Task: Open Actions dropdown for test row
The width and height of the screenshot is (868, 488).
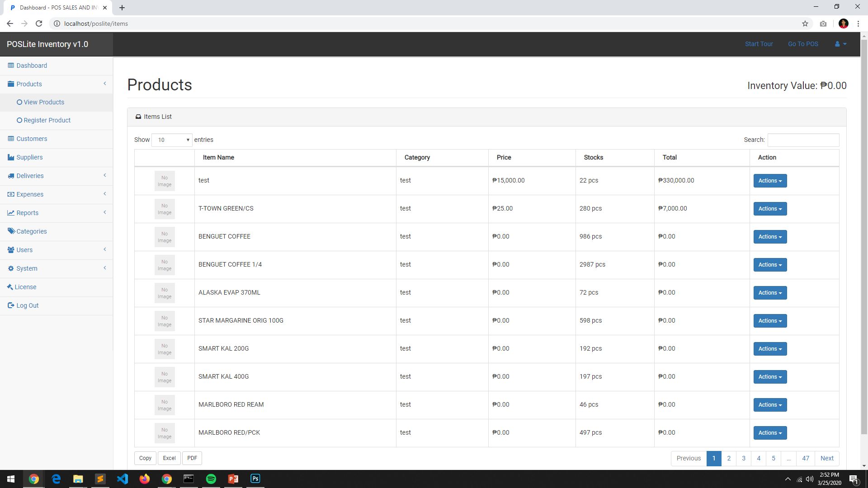Action: point(770,181)
